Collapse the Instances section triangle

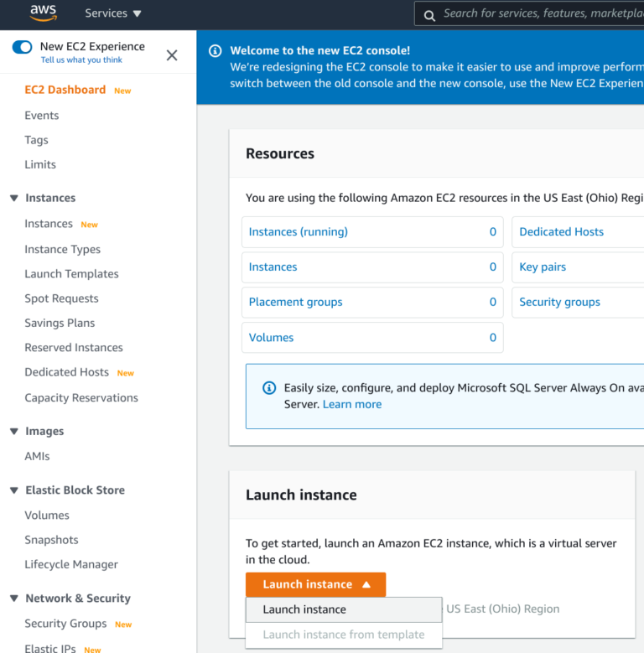tap(14, 198)
